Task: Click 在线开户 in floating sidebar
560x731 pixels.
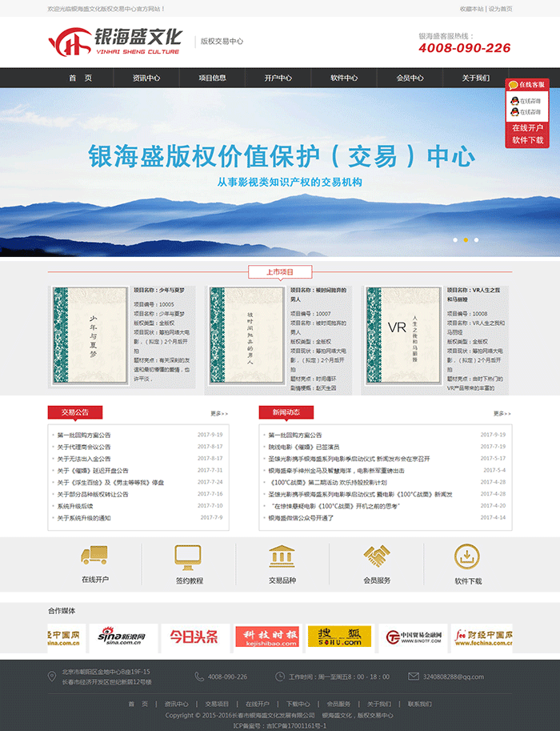Action: click(527, 128)
